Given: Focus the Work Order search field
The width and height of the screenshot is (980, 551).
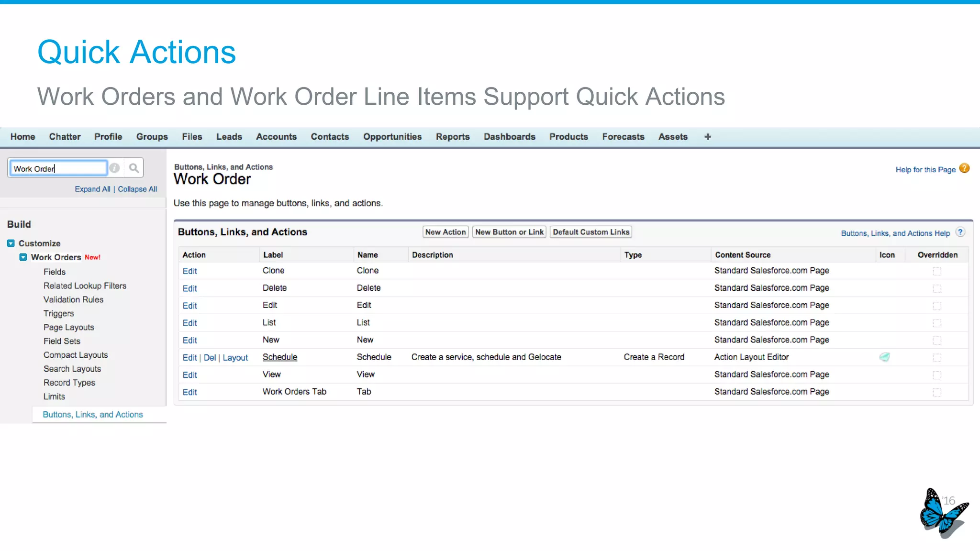Looking at the screenshot, I should tap(59, 168).
